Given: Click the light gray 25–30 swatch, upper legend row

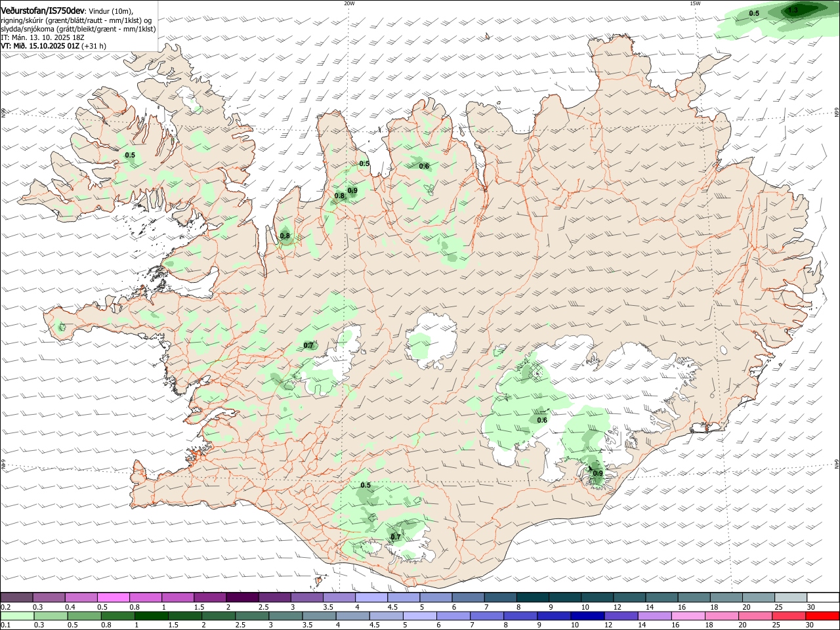Looking at the screenshot, I should point(791,598).
